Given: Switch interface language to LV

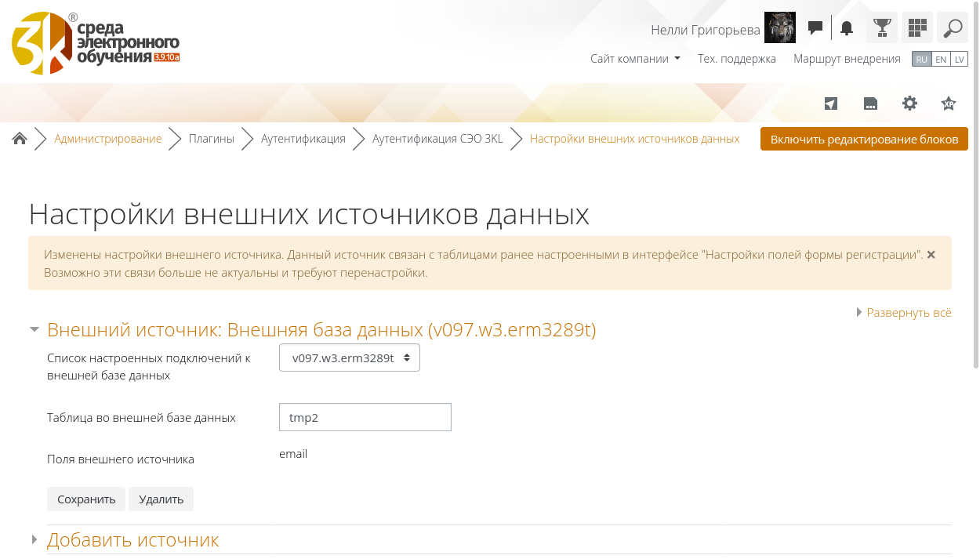Looking at the screenshot, I should click(x=959, y=60).
